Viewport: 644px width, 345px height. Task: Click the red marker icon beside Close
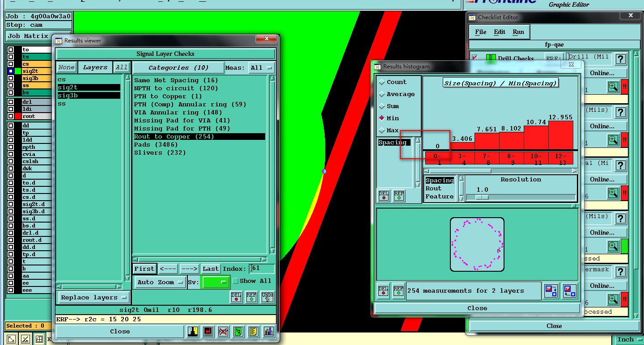tap(208, 332)
